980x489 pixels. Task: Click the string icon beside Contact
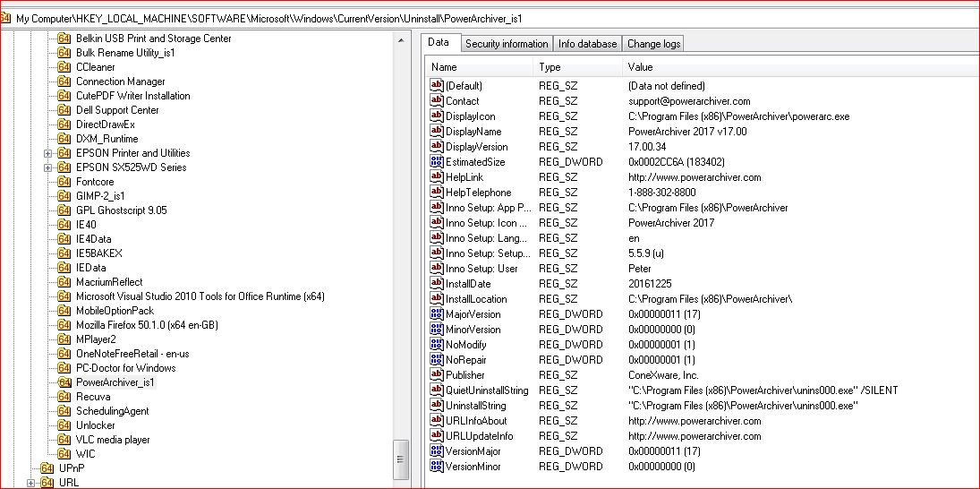437,100
